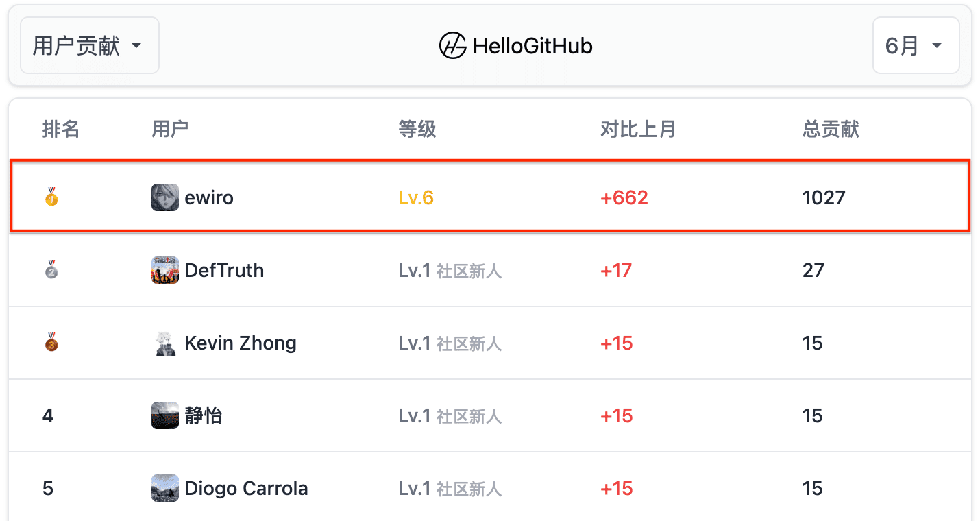Select the Diogo Carrola username
The width and height of the screenshot is (980, 521).
point(246,488)
